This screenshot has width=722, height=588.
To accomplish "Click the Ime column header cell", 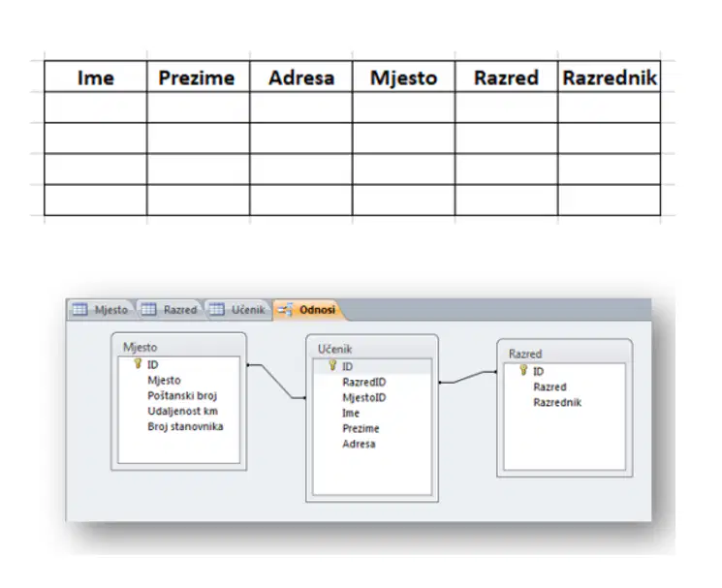I will (x=96, y=77).
